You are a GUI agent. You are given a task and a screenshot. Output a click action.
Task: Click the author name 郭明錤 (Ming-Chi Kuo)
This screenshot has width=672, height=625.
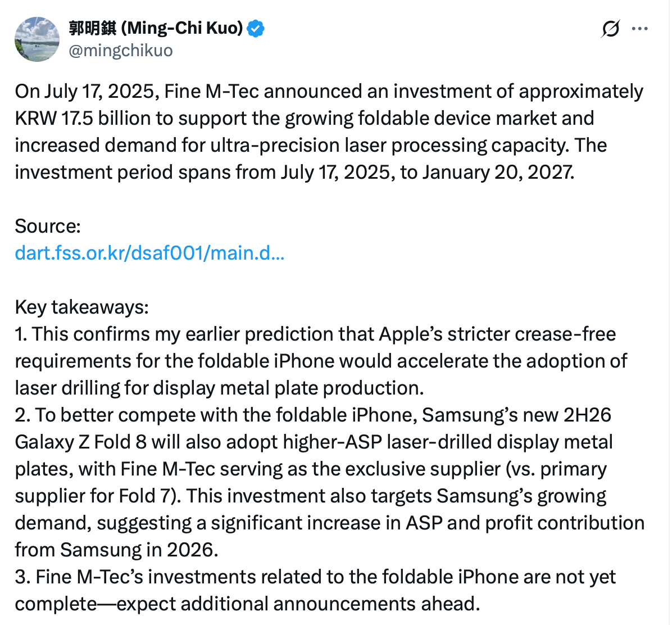[x=155, y=28]
